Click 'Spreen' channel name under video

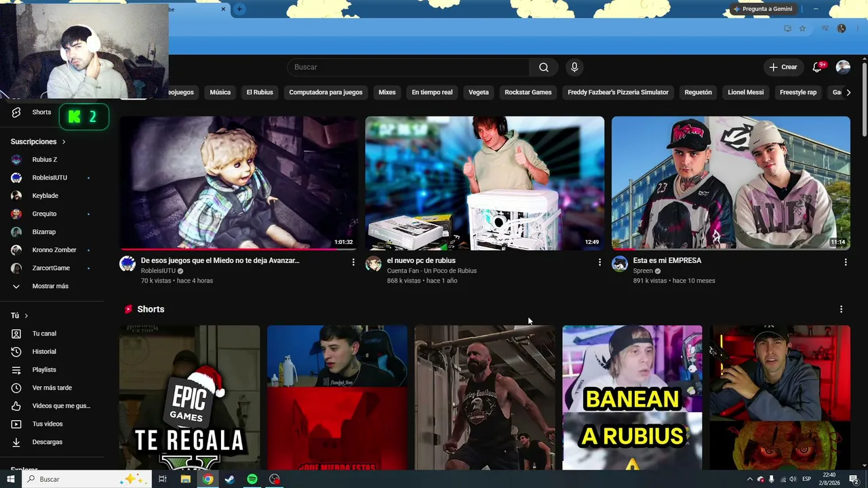point(643,271)
